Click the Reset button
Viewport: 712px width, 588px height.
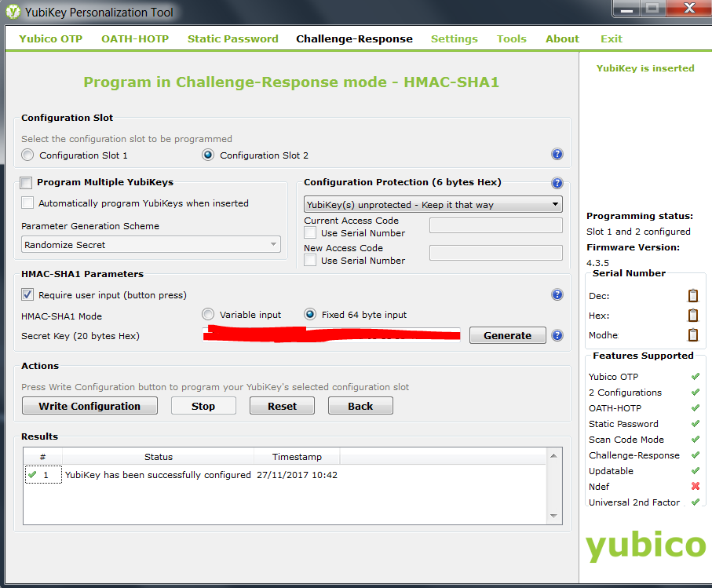tap(282, 406)
